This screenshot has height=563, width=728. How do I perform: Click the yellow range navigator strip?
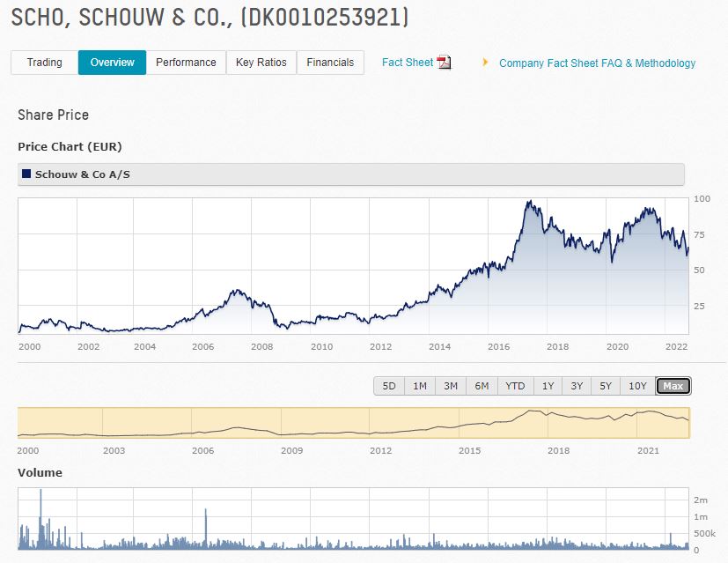click(353, 423)
